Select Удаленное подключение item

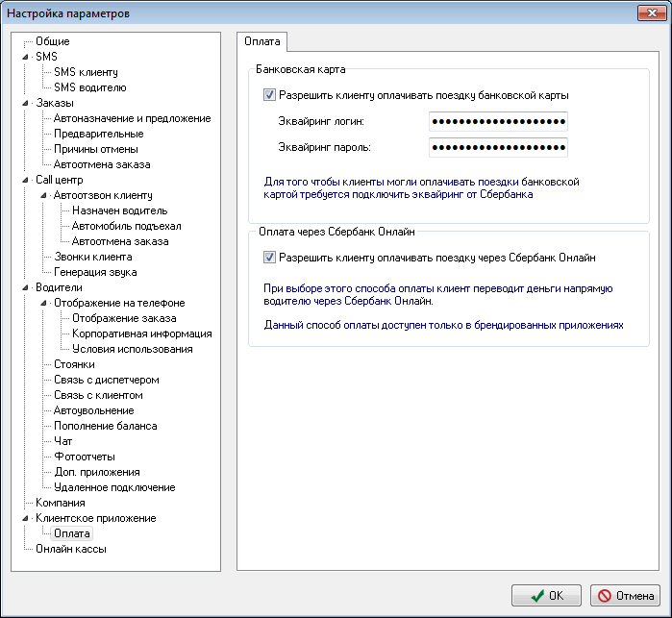tap(114, 487)
